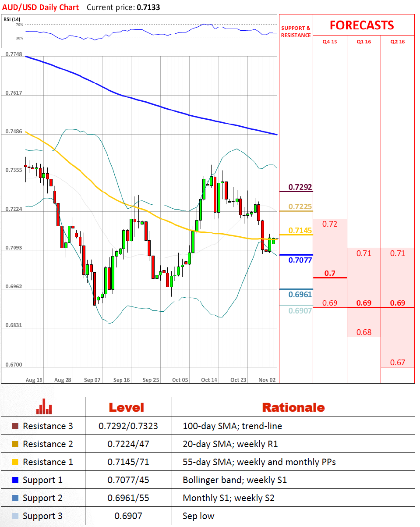Click the gold Resistance 2 color square

(x=16, y=444)
